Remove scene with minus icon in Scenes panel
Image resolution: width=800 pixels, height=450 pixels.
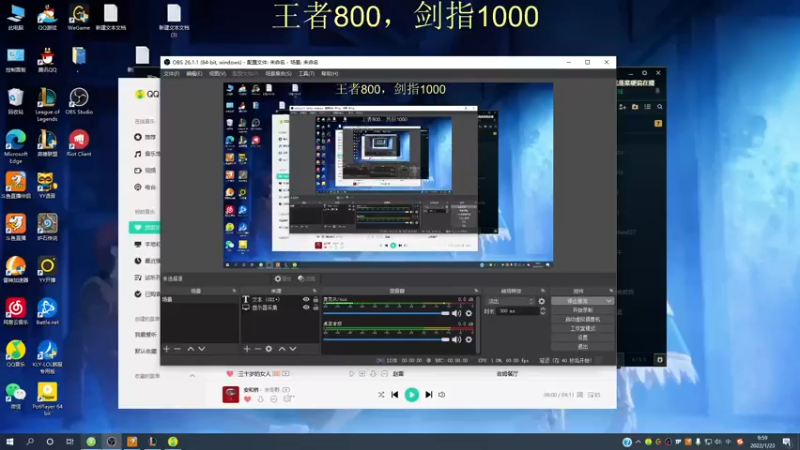178,349
